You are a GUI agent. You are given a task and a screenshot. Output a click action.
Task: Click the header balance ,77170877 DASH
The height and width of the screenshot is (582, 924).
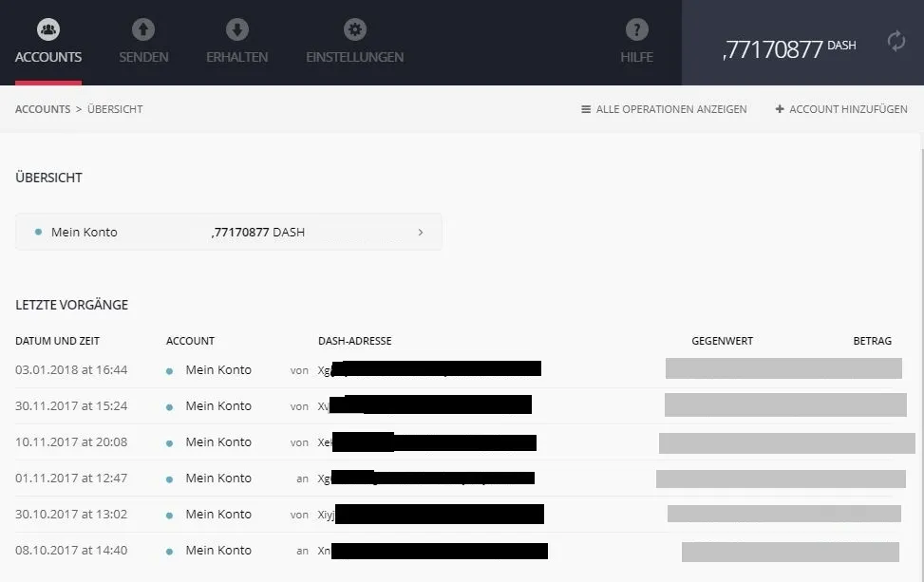click(789, 48)
